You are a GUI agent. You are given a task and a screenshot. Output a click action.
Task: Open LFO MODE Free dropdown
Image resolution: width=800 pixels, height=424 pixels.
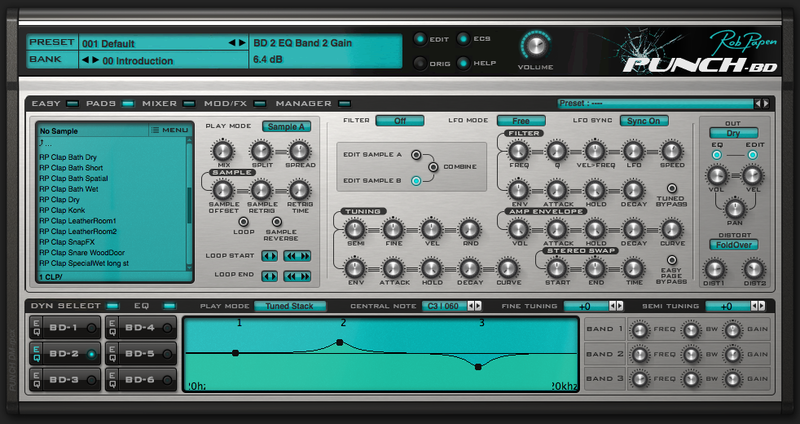[x=521, y=121]
